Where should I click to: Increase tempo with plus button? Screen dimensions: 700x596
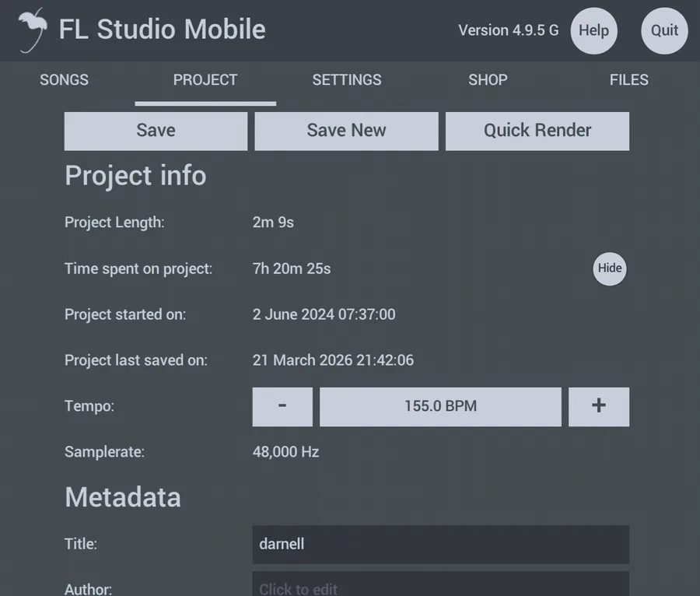tap(599, 406)
